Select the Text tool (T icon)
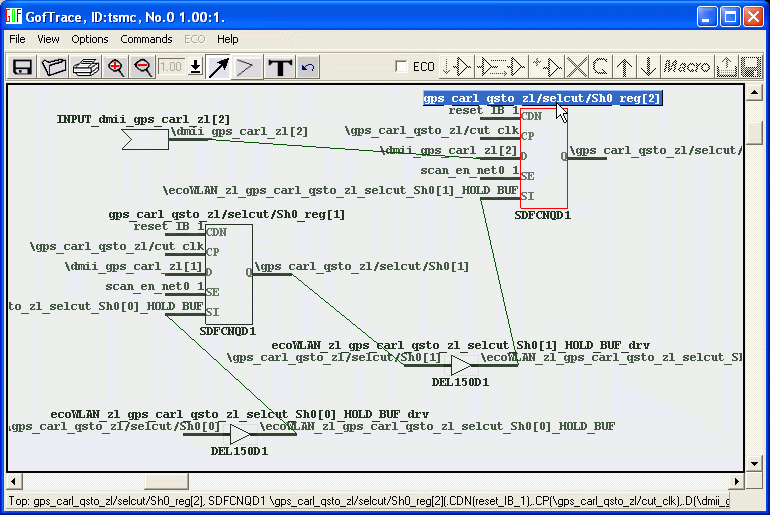This screenshot has width=770, height=515. [280, 67]
